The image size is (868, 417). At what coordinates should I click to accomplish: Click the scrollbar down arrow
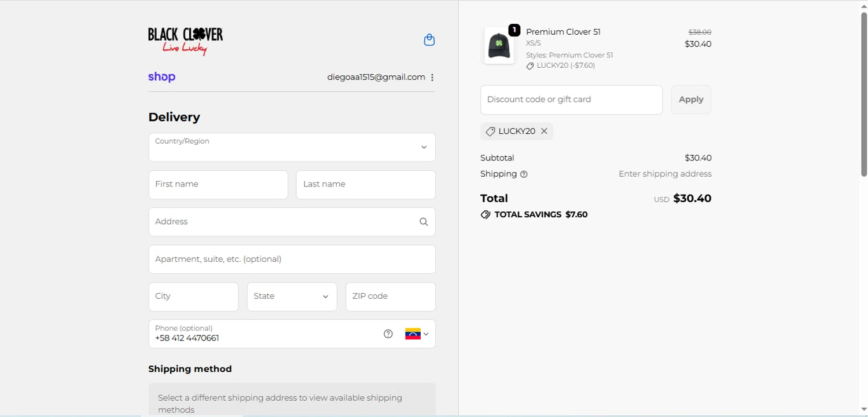[x=864, y=410]
